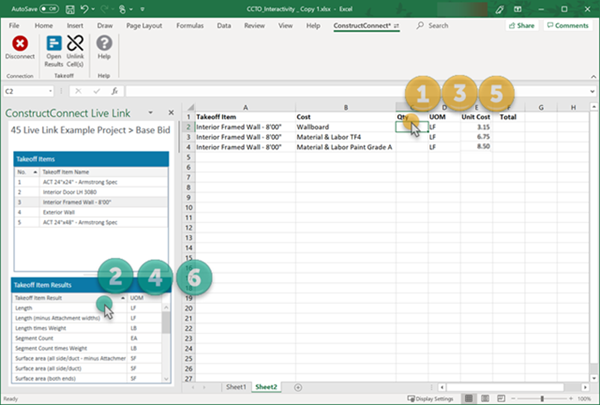Open the Draw tab
This screenshot has height=405, width=600.
point(105,25)
